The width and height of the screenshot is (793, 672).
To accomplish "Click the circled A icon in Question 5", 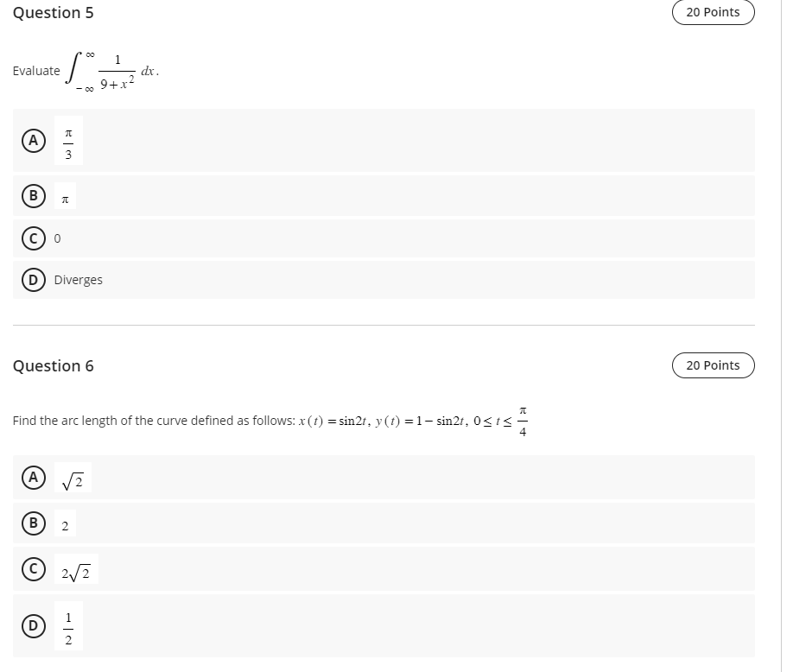I will (x=33, y=140).
